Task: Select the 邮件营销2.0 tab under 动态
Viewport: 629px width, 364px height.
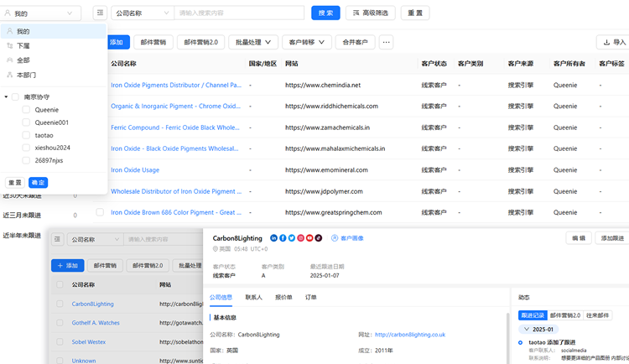Action: click(565, 315)
